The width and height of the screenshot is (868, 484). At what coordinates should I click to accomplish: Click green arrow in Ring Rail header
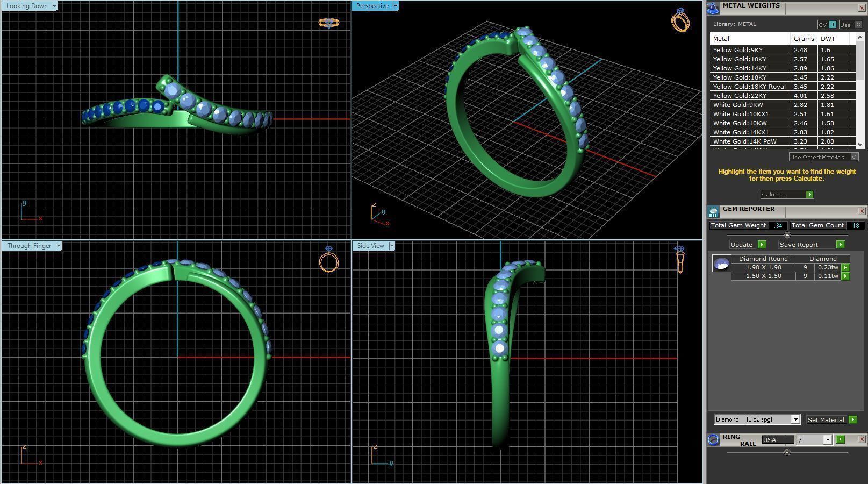coord(841,439)
